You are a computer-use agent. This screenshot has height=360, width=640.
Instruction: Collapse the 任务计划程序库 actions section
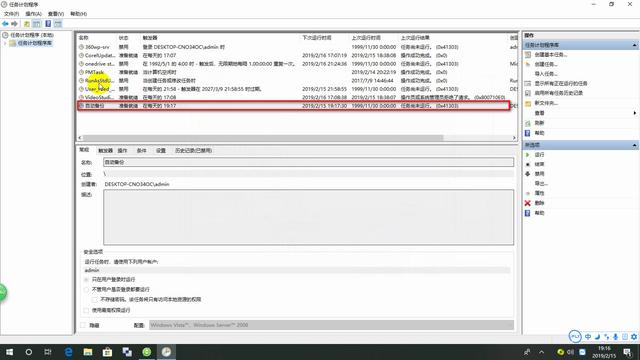coord(634,45)
